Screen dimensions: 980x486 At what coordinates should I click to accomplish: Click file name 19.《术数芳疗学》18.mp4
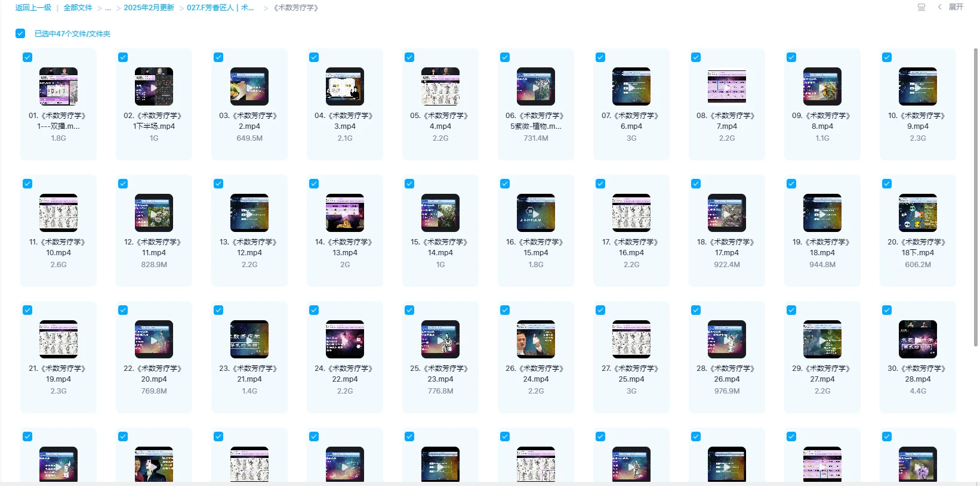tap(822, 247)
